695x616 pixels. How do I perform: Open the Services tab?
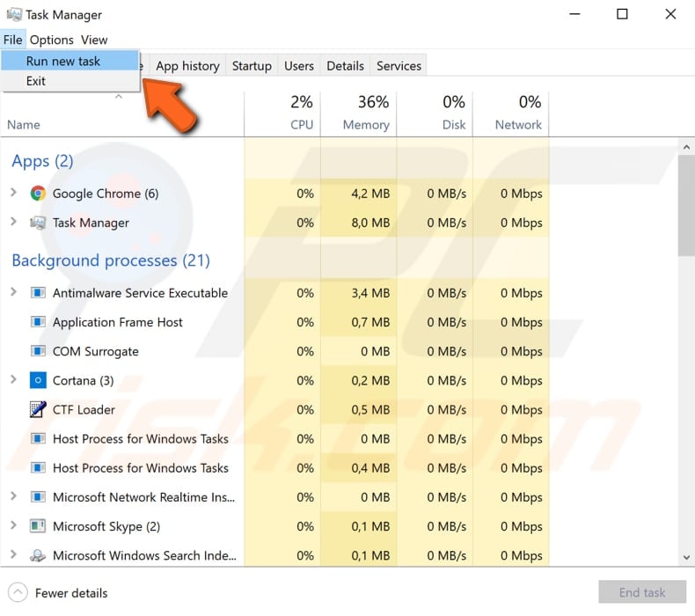[399, 66]
